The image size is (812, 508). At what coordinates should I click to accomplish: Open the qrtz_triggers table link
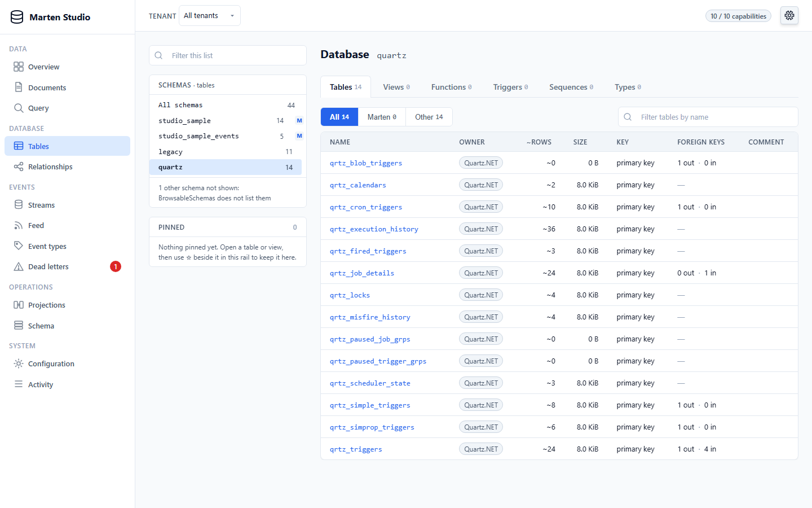(356, 449)
